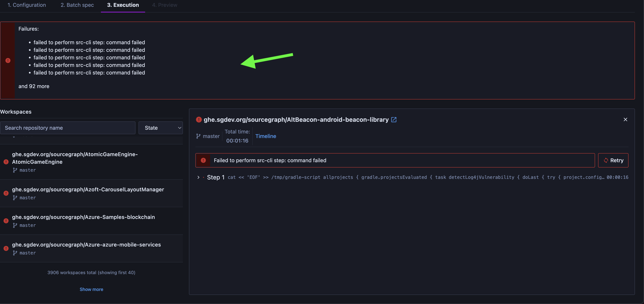Open the State filter dropdown

(x=161, y=128)
